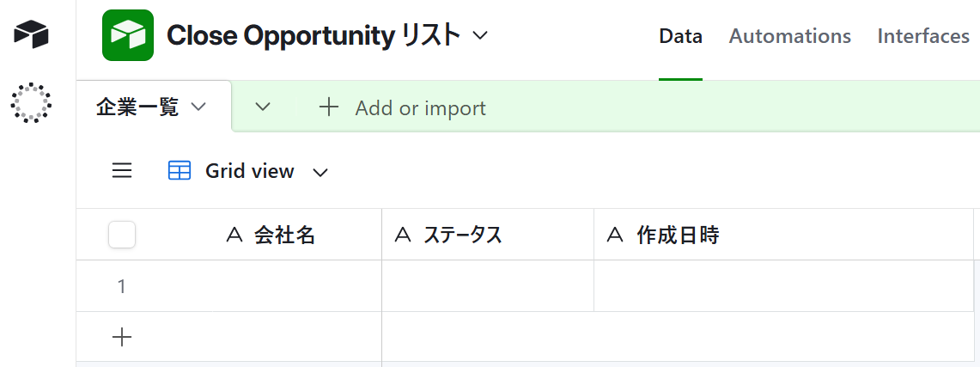Toggle the select all rows checkbox

[x=122, y=235]
